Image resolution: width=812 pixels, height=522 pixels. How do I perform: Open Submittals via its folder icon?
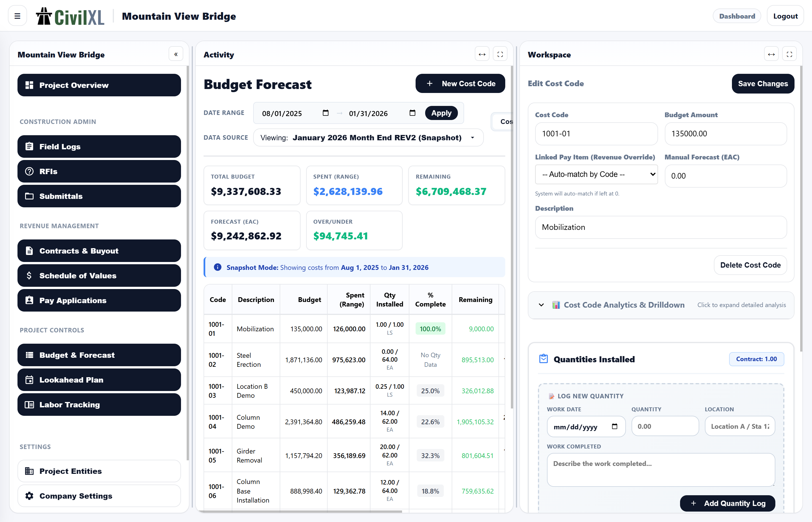coord(30,196)
